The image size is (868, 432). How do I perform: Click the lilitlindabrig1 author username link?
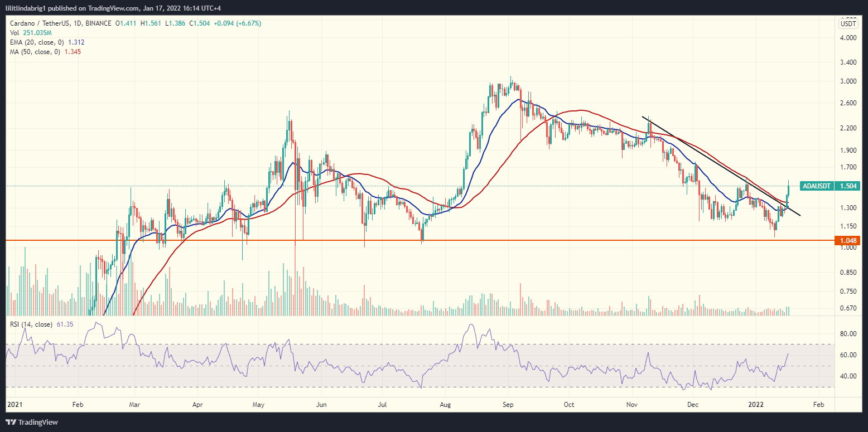[25, 8]
